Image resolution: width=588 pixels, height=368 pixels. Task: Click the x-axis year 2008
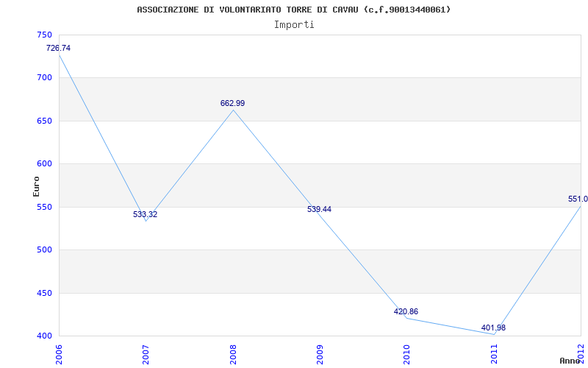[x=233, y=354]
